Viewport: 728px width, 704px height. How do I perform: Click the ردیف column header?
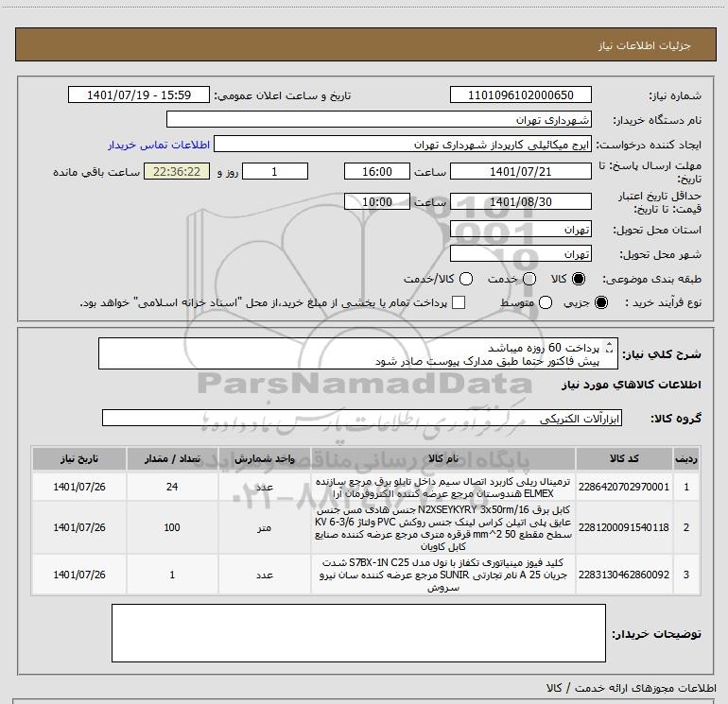coord(686,458)
